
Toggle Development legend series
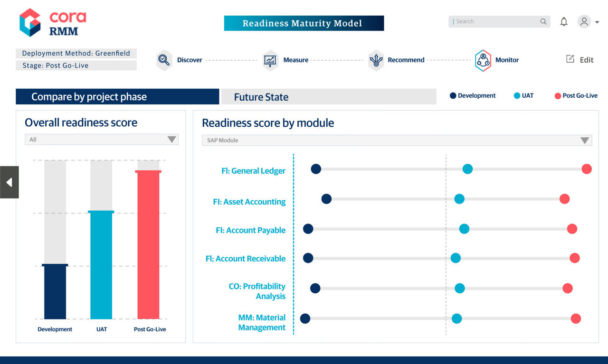[x=473, y=96]
